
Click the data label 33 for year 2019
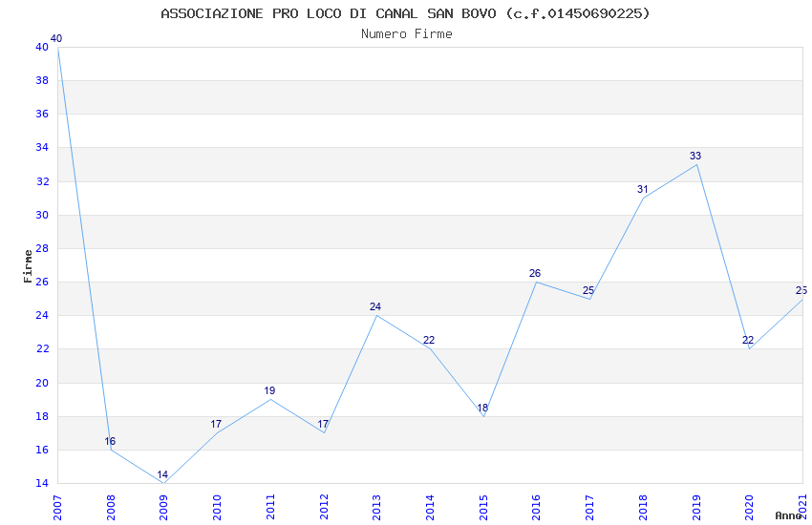[x=695, y=156]
